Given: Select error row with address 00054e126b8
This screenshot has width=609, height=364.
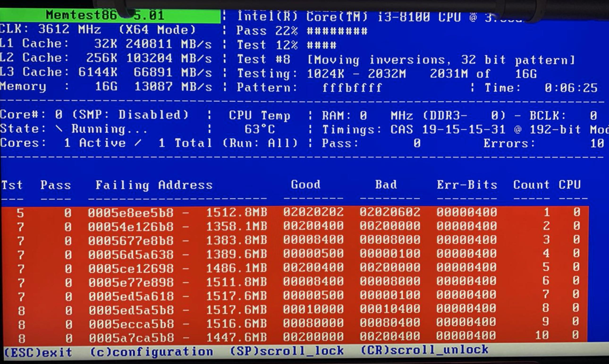Looking at the screenshot, I should coord(131,227).
